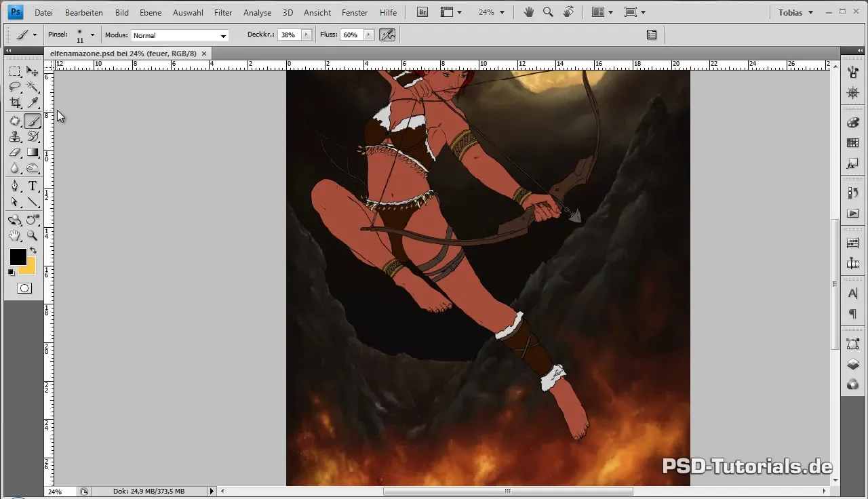Select the Blur tool

[x=15, y=168]
